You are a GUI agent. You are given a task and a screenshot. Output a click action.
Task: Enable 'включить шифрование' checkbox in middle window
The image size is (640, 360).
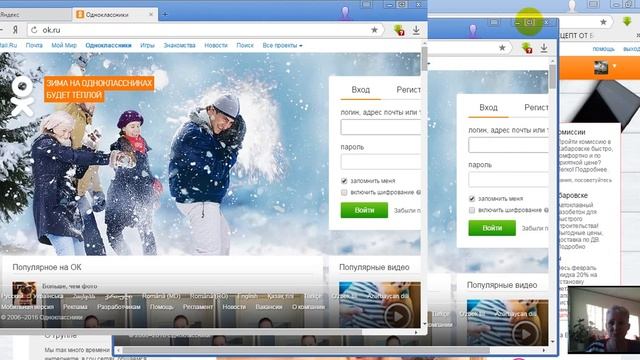click(x=472, y=210)
